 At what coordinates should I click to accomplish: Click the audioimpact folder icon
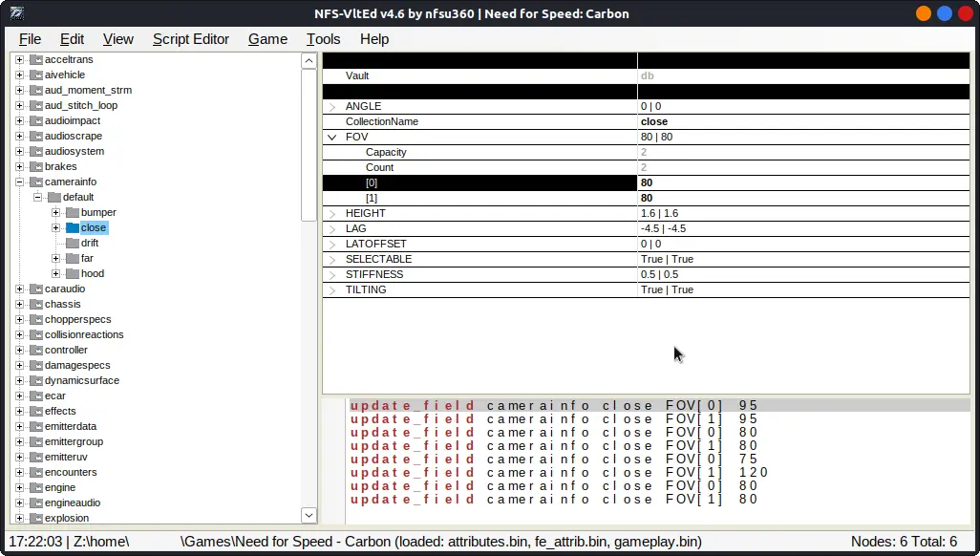click(36, 120)
